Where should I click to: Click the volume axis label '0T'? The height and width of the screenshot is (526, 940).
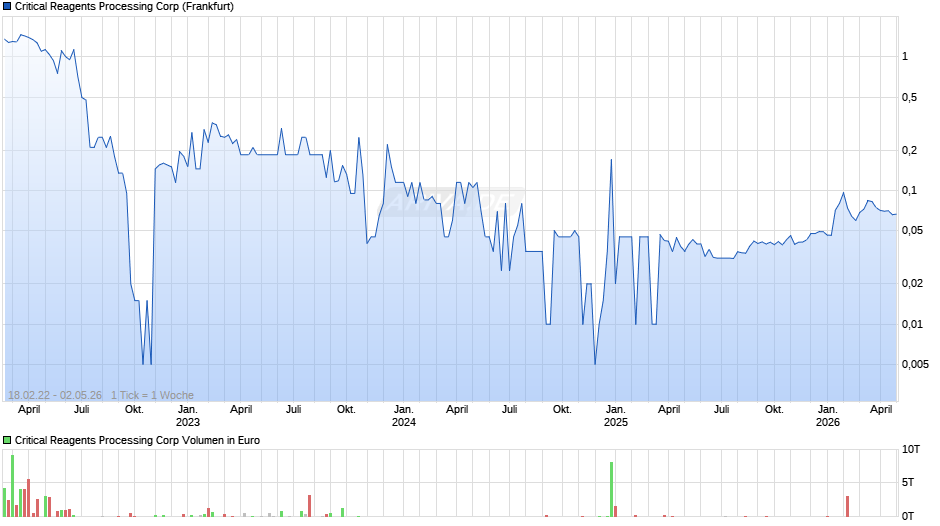click(x=908, y=516)
